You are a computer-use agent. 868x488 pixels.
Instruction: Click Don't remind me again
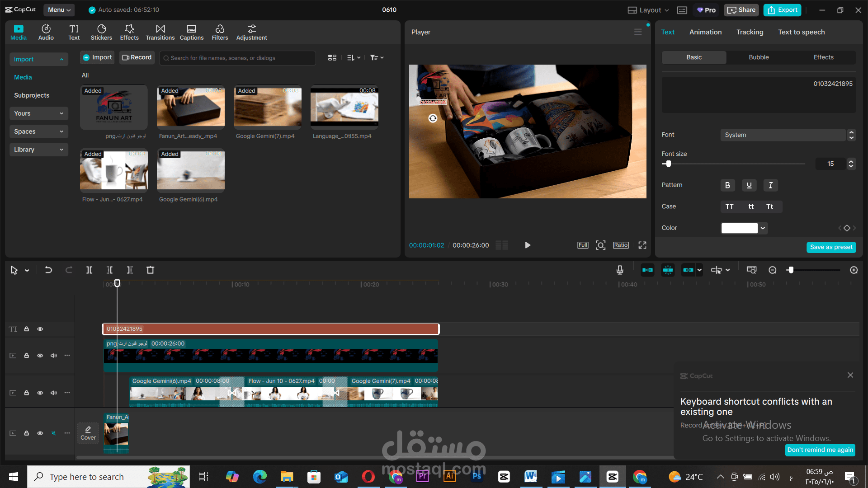pyautogui.click(x=820, y=450)
